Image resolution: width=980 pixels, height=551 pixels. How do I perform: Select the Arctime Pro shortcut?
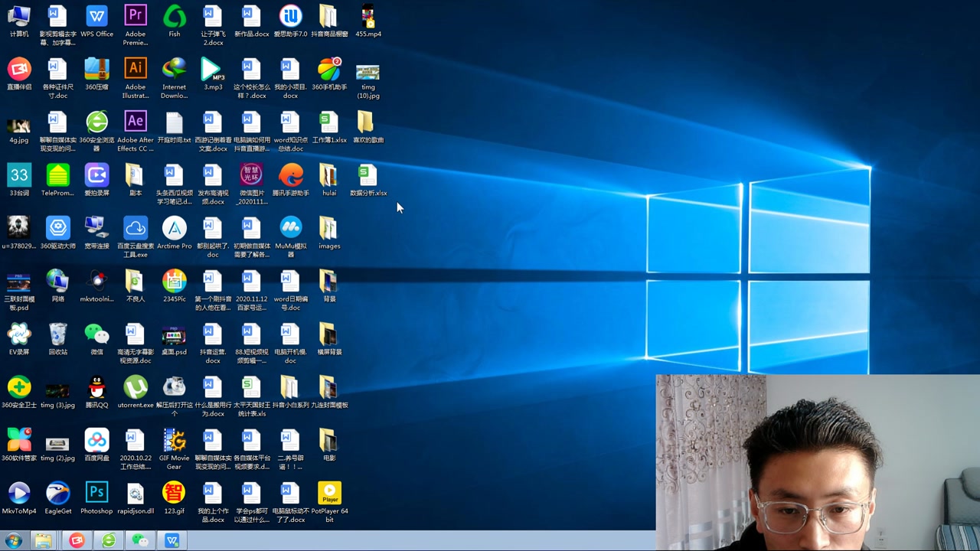[x=175, y=233]
